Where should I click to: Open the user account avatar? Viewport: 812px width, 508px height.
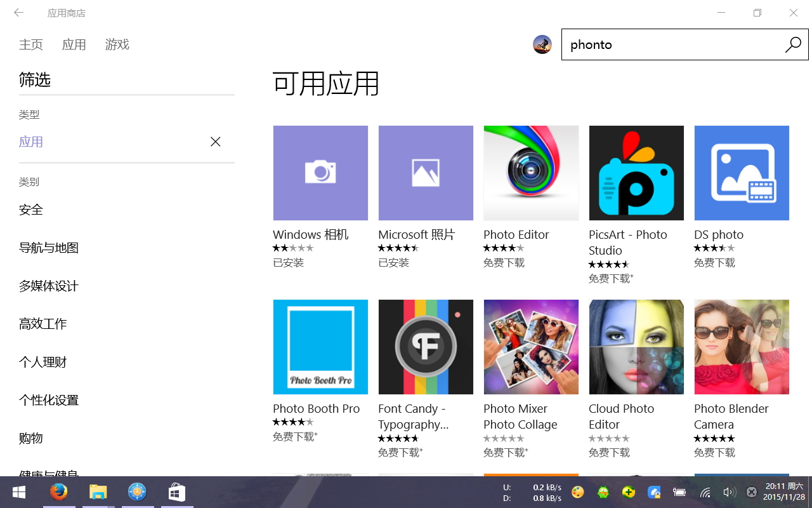coord(542,44)
